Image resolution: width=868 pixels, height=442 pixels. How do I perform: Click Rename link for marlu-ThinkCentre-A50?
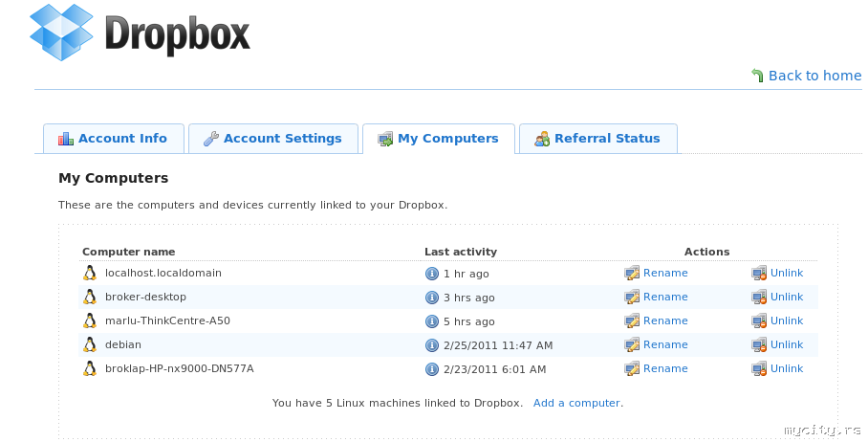click(665, 320)
